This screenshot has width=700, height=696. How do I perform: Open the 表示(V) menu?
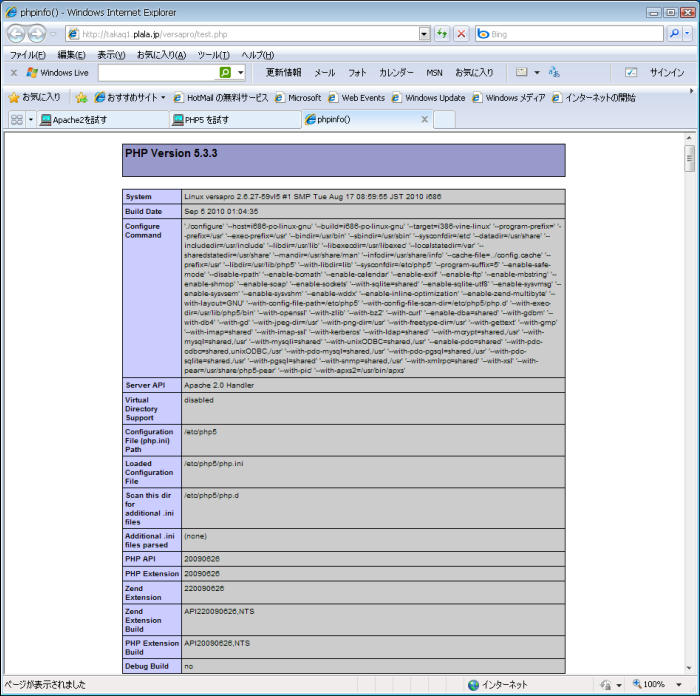coord(111,55)
